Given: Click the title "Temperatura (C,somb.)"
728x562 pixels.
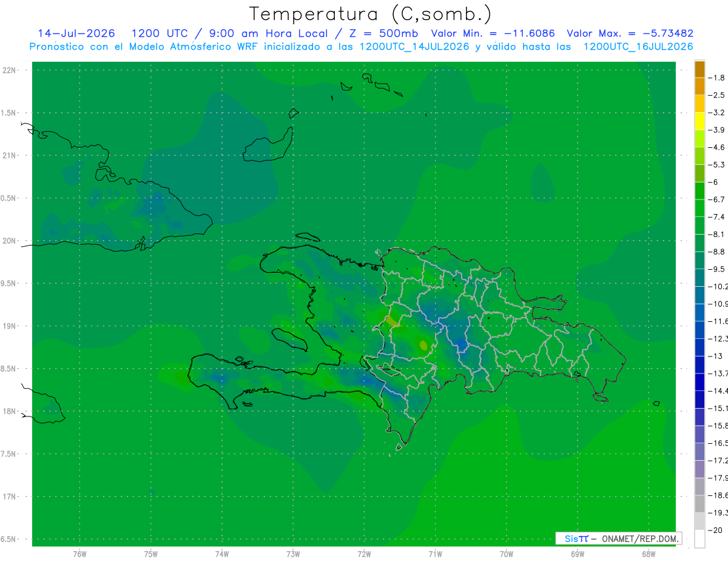Looking at the screenshot, I should coord(371,14).
